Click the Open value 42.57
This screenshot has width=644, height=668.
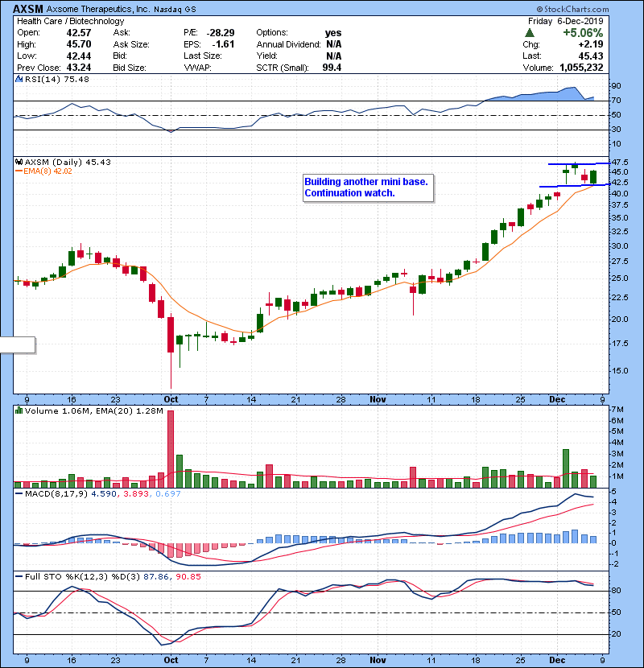tap(78, 33)
